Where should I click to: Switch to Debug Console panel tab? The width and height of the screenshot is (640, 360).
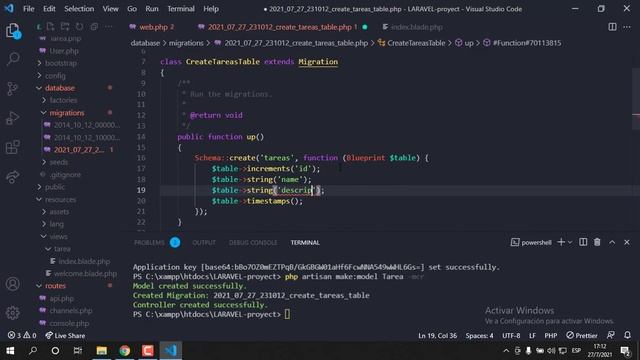(253, 242)
